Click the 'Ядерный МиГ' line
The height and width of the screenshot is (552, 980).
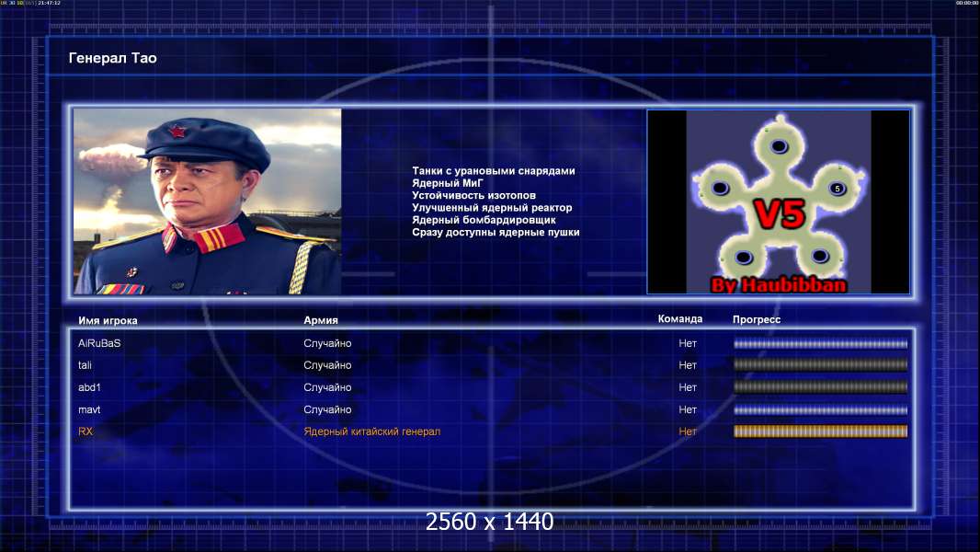point(448,183)
